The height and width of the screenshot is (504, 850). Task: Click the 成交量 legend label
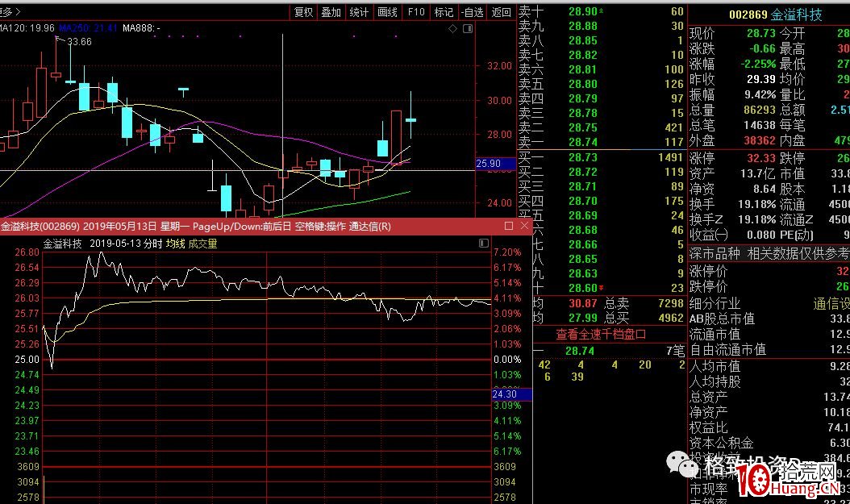click(202, 244)
